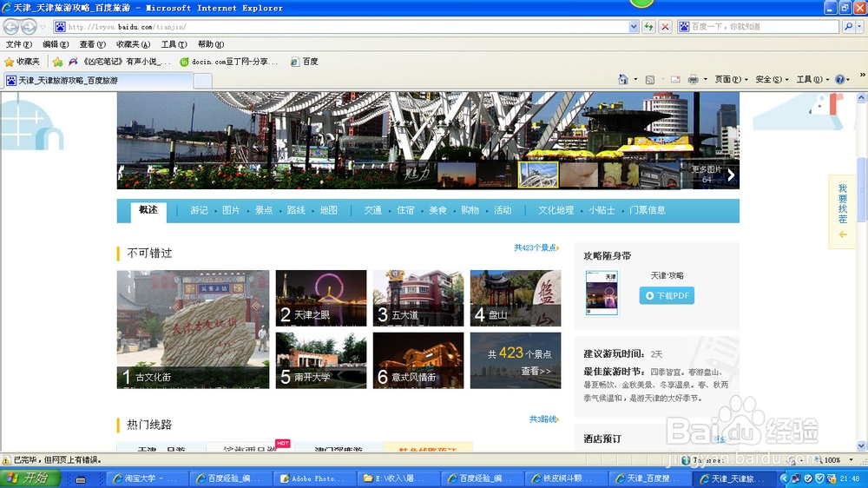The height and width of the screenshot is (488, 868).
Task: Click the 天津之眼 attraction thumbnail
Action: point(321,298)
